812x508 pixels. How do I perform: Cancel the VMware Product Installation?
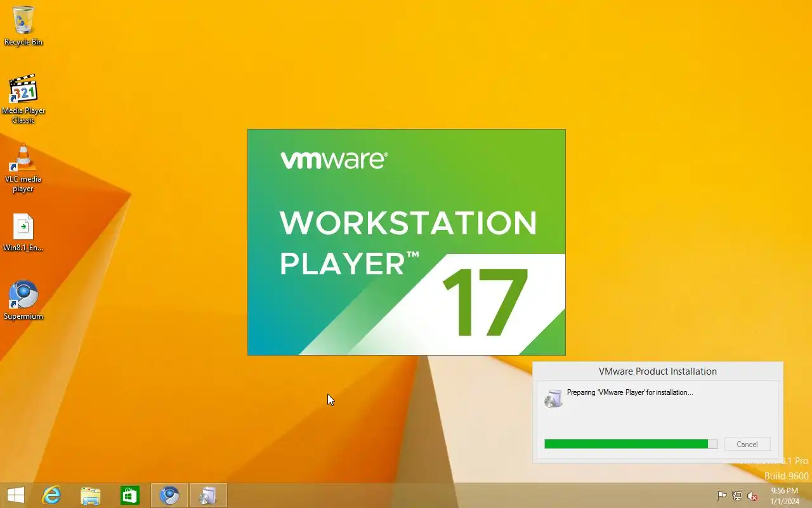point(747,444)
